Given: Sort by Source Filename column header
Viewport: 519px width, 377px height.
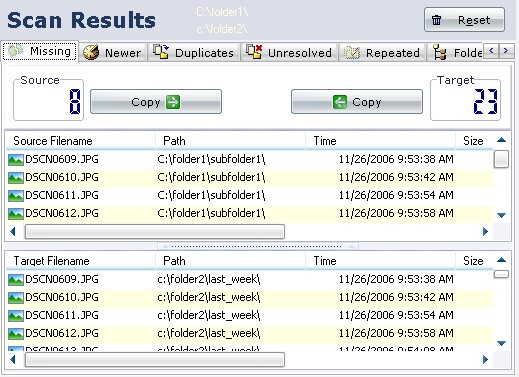Looking at the screenshot, I should [81, 141].
